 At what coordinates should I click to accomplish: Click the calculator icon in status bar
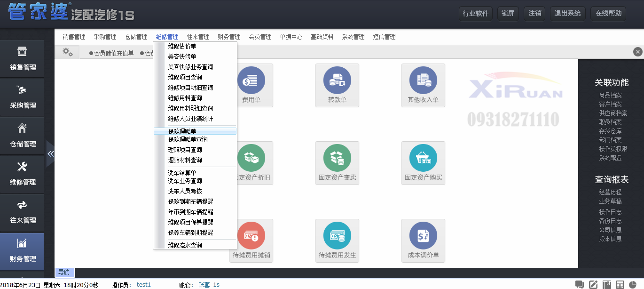click(620, 285)
